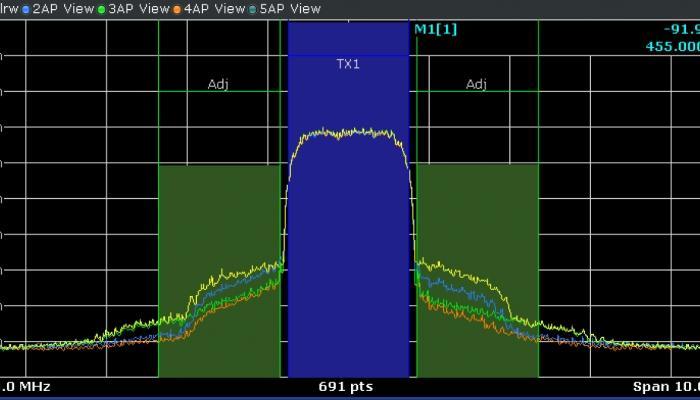Click the left Adj channel label
Screen dimensions: 700x400
point(218,84)
